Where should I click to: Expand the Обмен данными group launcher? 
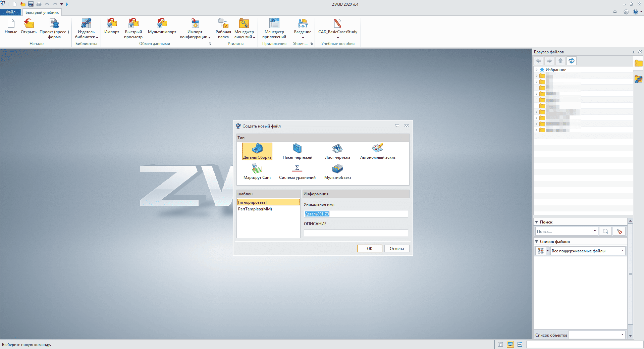coord(210,44)
